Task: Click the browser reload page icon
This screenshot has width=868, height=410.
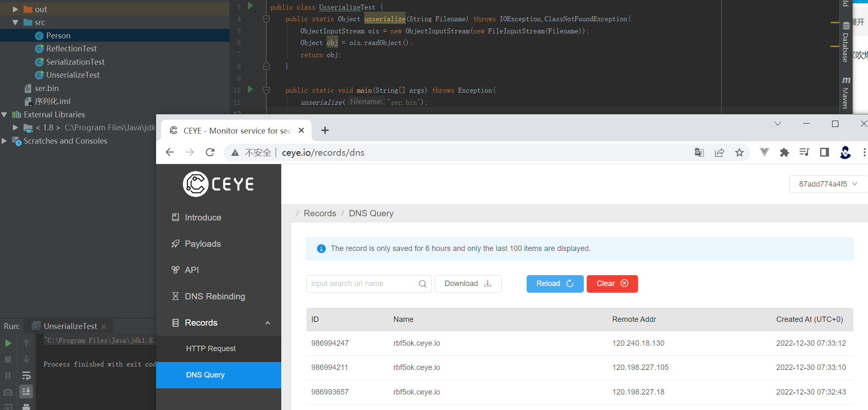Action: pos(210,152)
